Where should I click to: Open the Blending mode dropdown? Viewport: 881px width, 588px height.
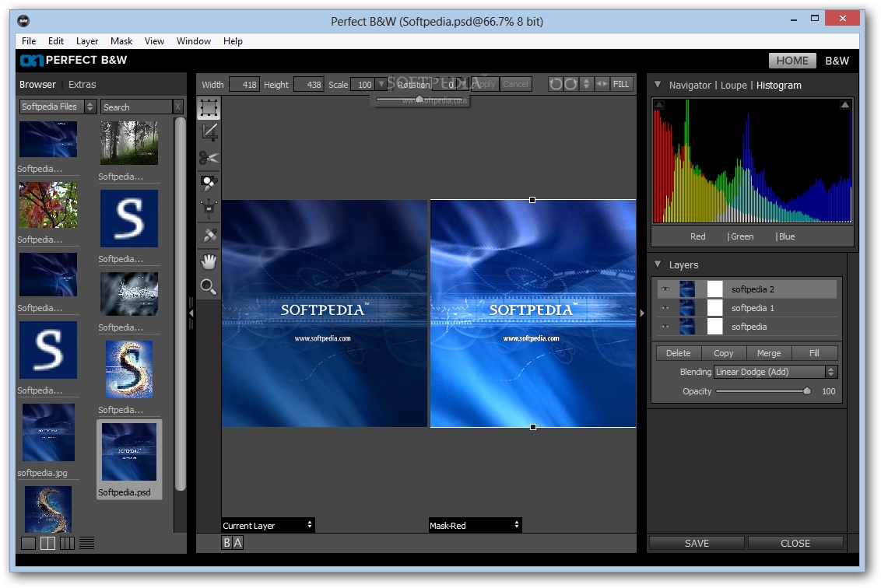pyautogui.click(x=775, y=372)
